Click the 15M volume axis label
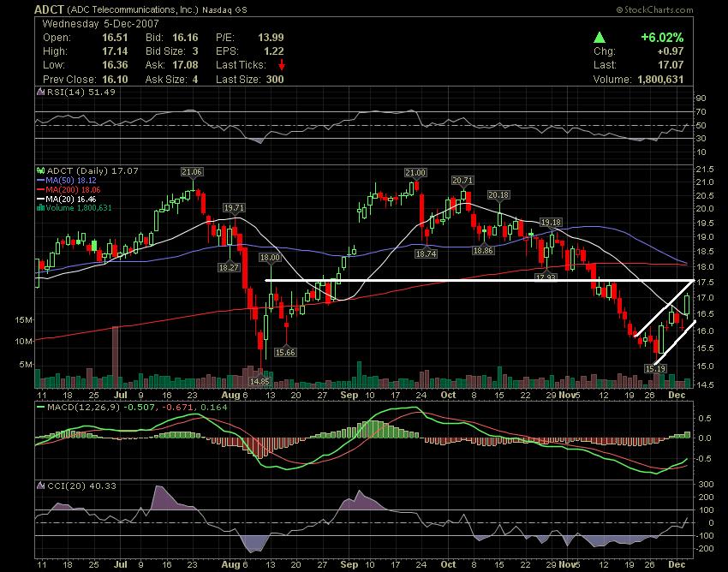728x572 pixels. click(x=24, y=320)
